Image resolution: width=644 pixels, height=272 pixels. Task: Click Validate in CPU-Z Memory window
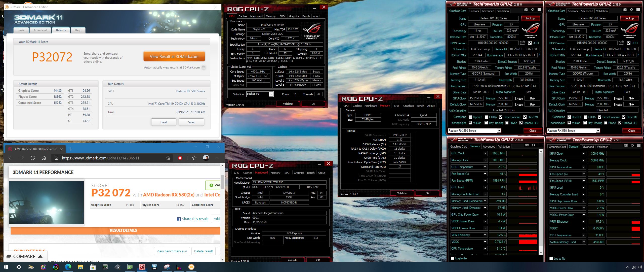pos(402,193)
